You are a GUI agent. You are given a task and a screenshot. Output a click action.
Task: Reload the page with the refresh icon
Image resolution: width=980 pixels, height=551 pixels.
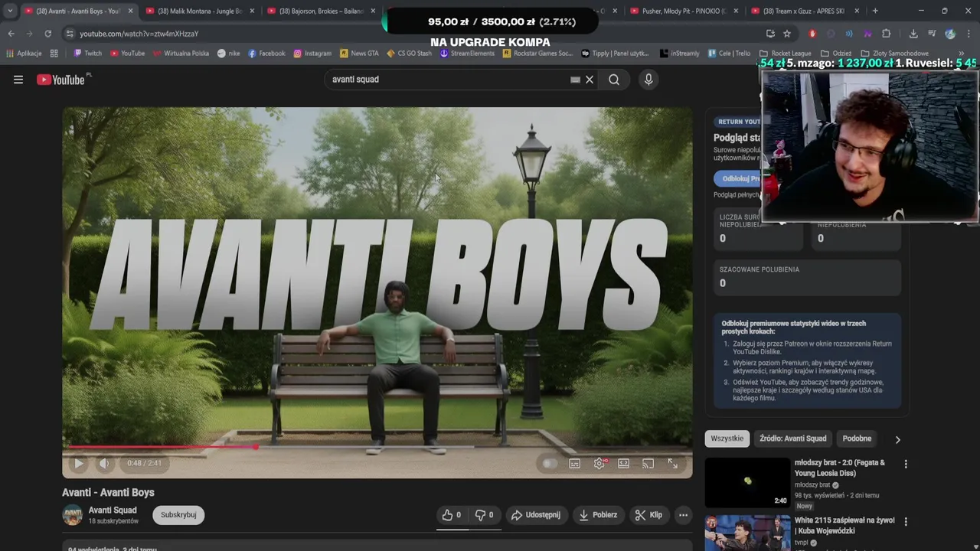pyautogui.click(x=47, y=34)
